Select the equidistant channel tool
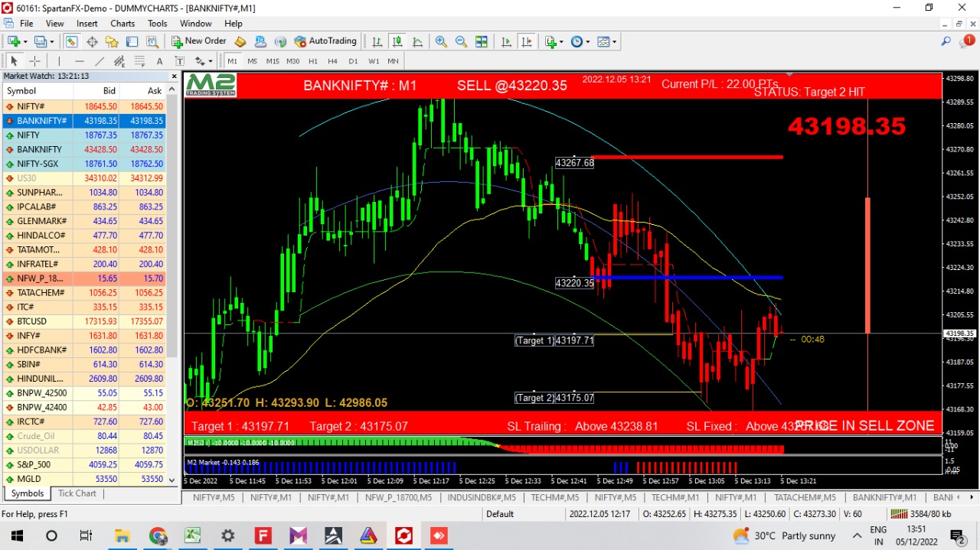980x550 pixels. click(x=119, y=61)
